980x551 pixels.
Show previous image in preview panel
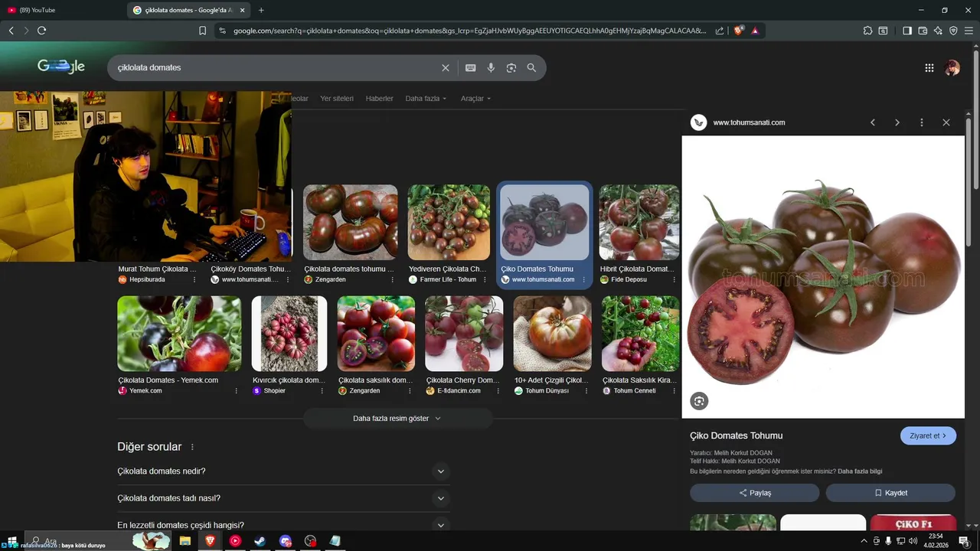(873, 122)
